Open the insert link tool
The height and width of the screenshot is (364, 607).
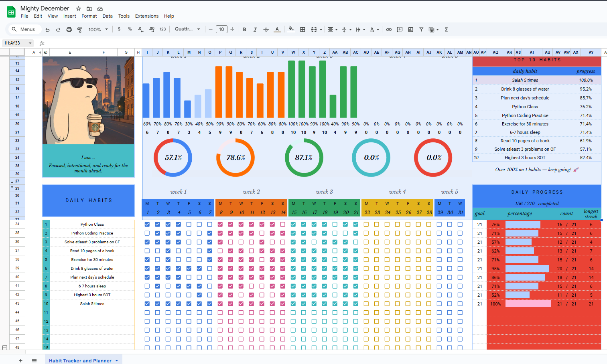(389, 29)
